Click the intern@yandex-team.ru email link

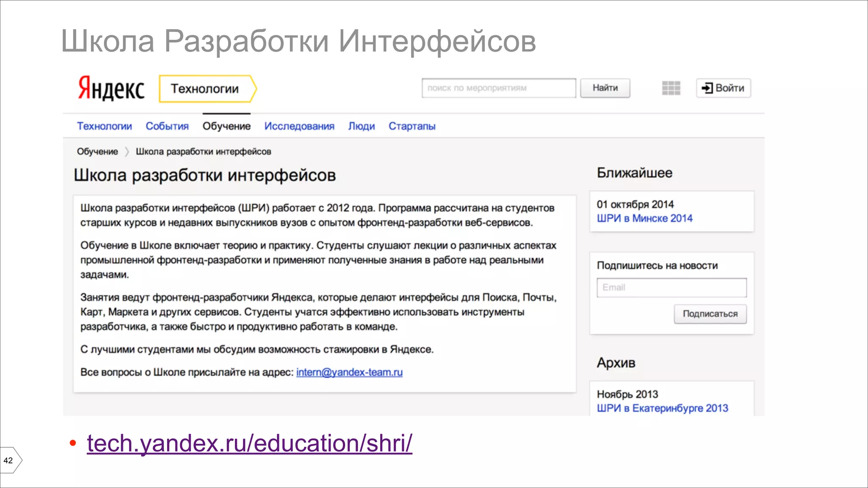(349, 372)
